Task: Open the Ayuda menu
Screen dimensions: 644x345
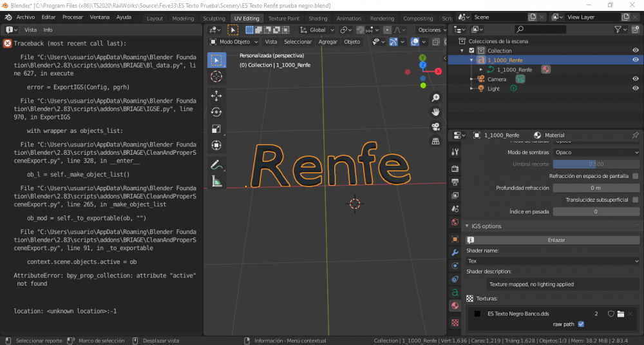Action: click(124, 17)
